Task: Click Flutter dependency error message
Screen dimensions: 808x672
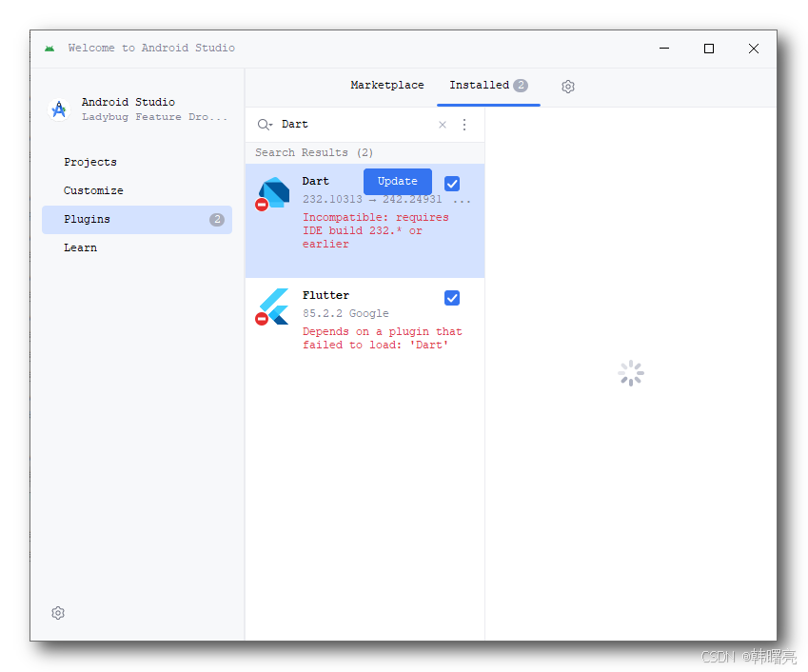Action: click(x=383, y=338)
